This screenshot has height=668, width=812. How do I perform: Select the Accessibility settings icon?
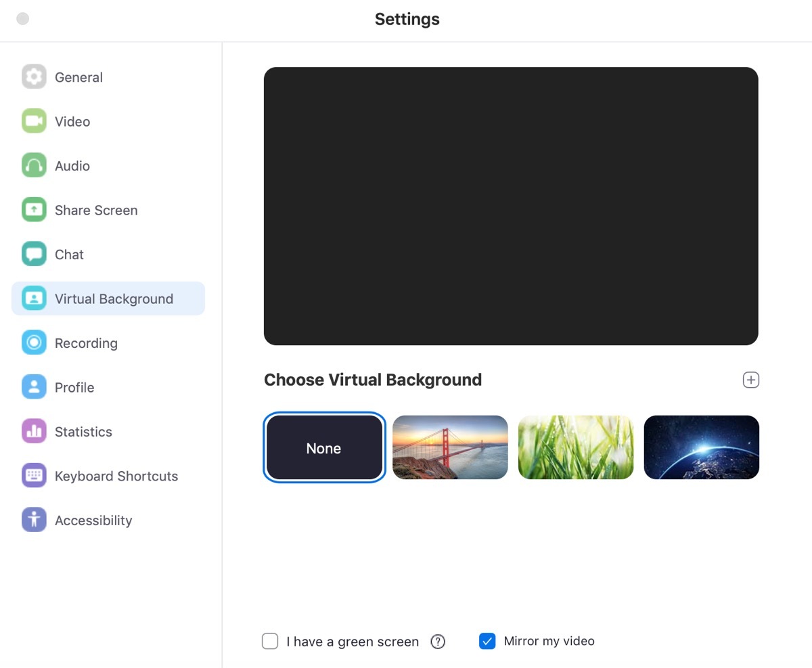(x=33, y=520)
